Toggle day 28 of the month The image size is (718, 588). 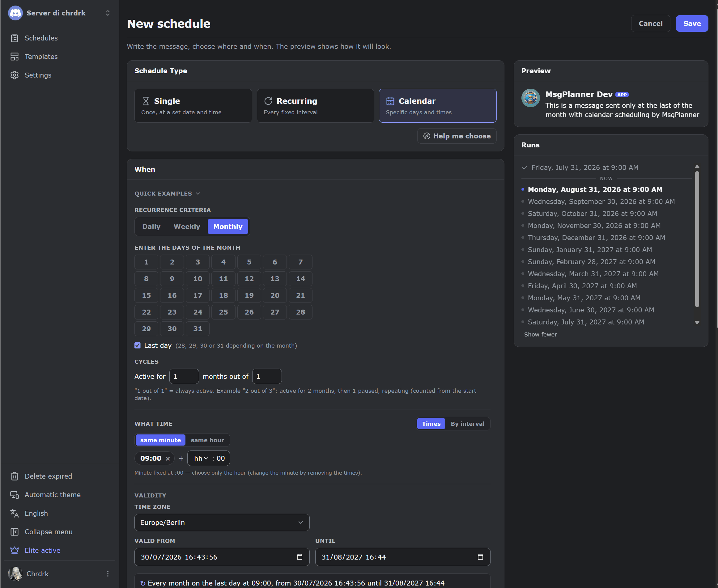point(300,312)
